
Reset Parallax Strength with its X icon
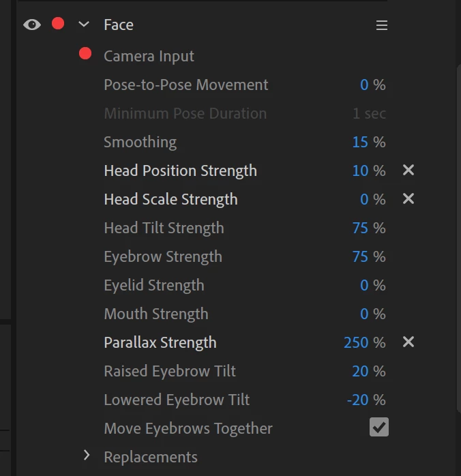[x=408, y=342]
